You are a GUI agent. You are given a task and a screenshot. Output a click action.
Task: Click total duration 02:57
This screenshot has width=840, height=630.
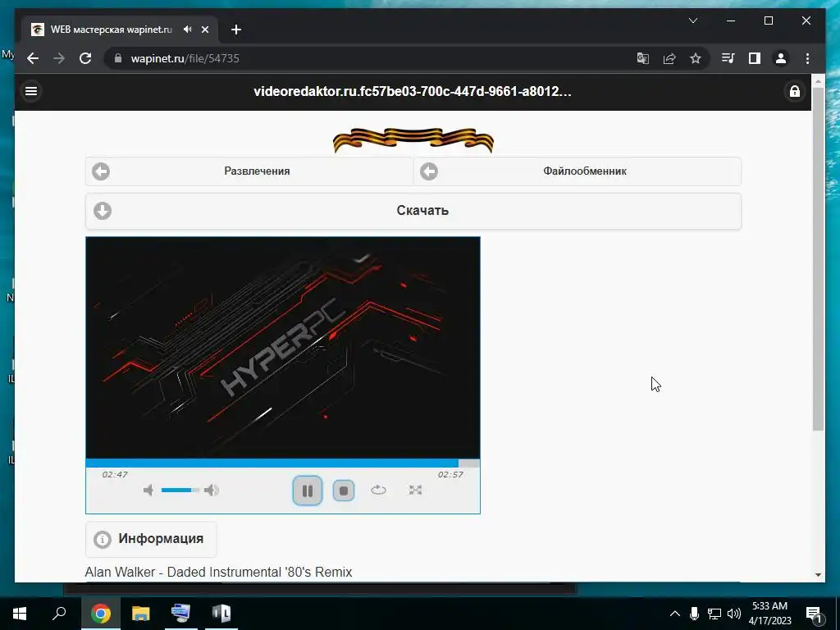pos(450,474)
